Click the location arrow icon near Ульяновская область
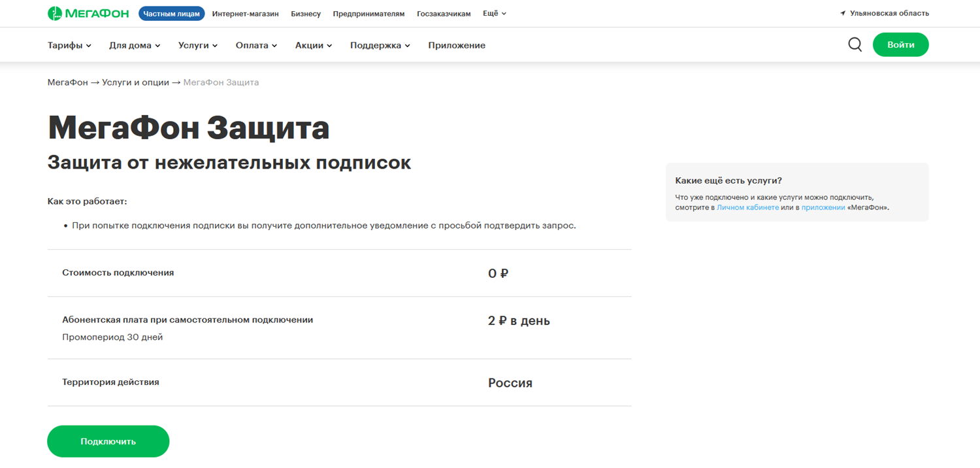The width and height of the screenshot is (980, 468). click(843, 13)
